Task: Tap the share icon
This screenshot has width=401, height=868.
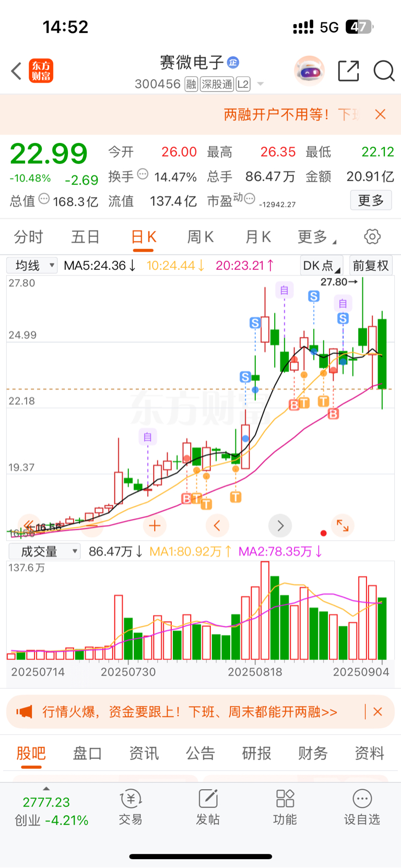Action: (348, 71)
